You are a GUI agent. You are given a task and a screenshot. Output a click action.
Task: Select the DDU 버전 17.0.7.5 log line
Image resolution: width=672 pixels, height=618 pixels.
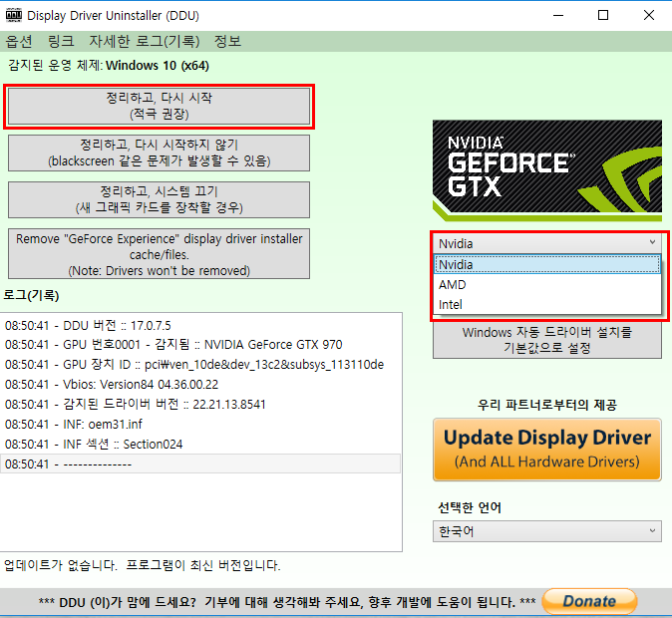[200, 325]
